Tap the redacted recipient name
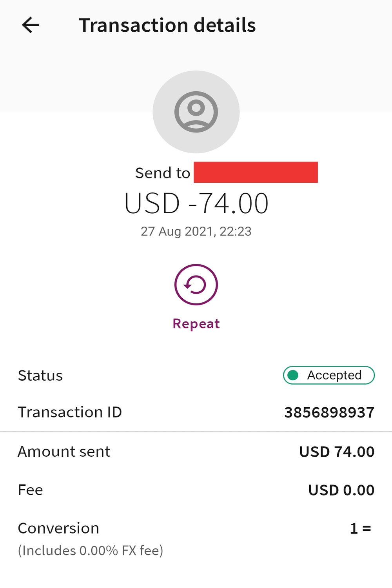Image resolution: width=392 pixels, height=588 pixels. (x=256, y=172)
